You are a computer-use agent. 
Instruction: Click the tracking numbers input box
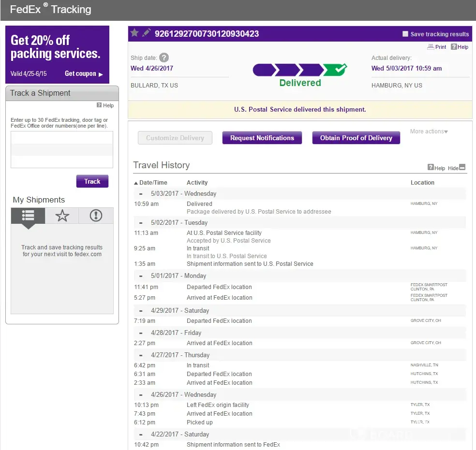coord(62,149)
